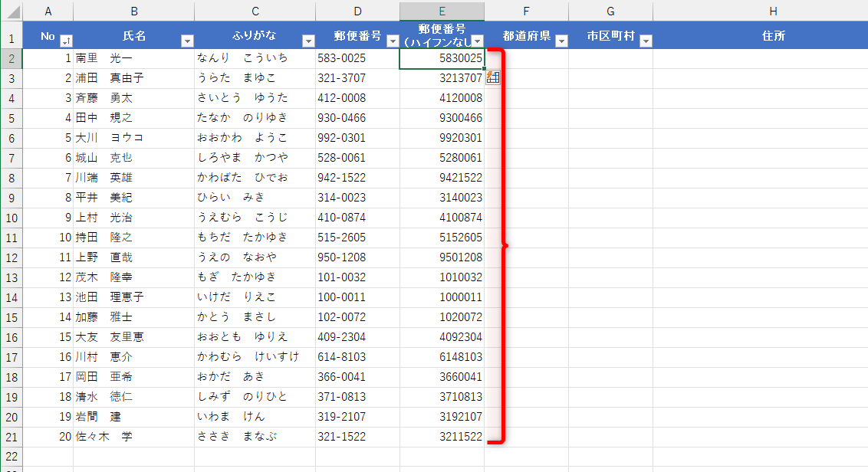Select postal code cell 314-0023
The width and height of the screenshot is (868, 472).
(357, 198)
